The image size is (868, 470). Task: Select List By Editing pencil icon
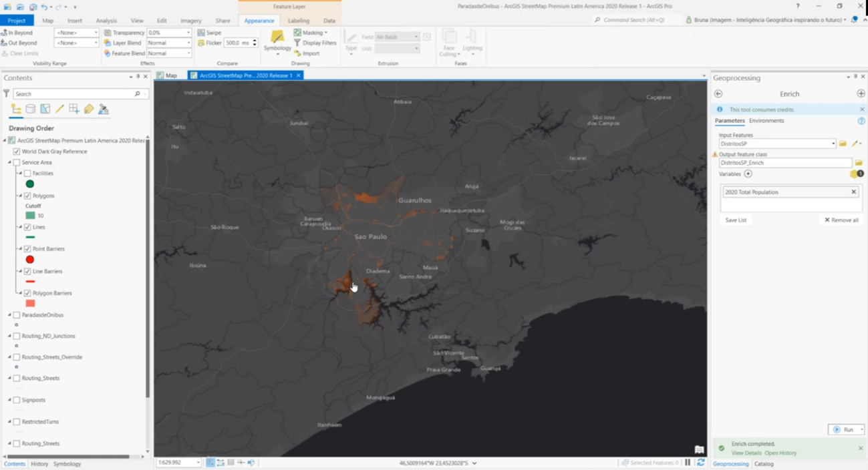(59, 109)
